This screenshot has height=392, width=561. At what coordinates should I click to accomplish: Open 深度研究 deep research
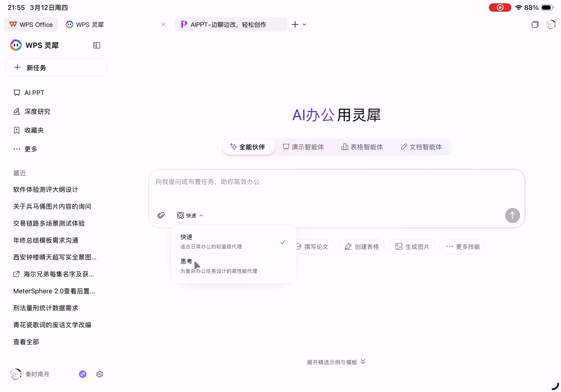(37, 111)
